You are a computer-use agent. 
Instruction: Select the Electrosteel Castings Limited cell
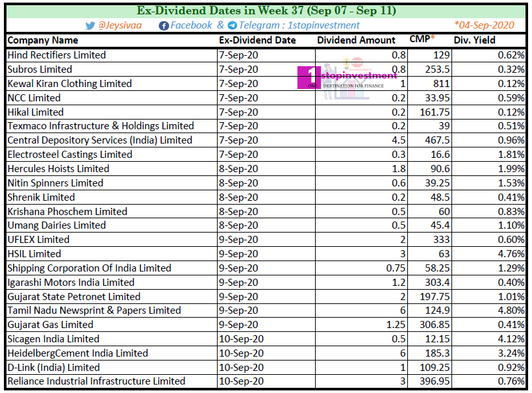pos(112,155)
